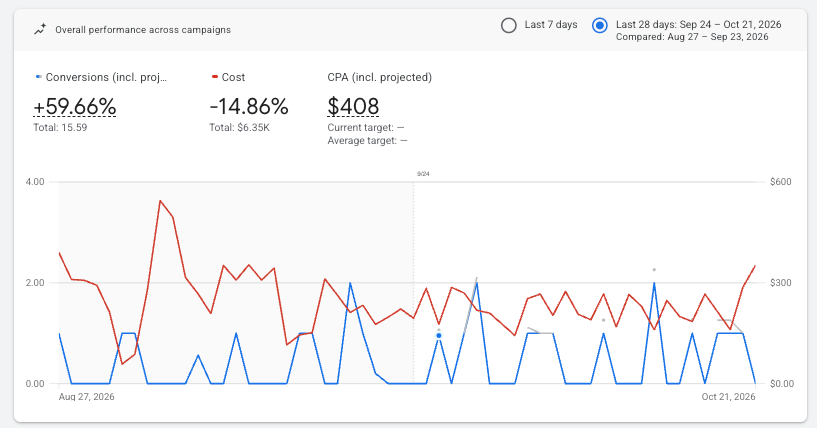Click the $300 right axis label

click(781, 283)
